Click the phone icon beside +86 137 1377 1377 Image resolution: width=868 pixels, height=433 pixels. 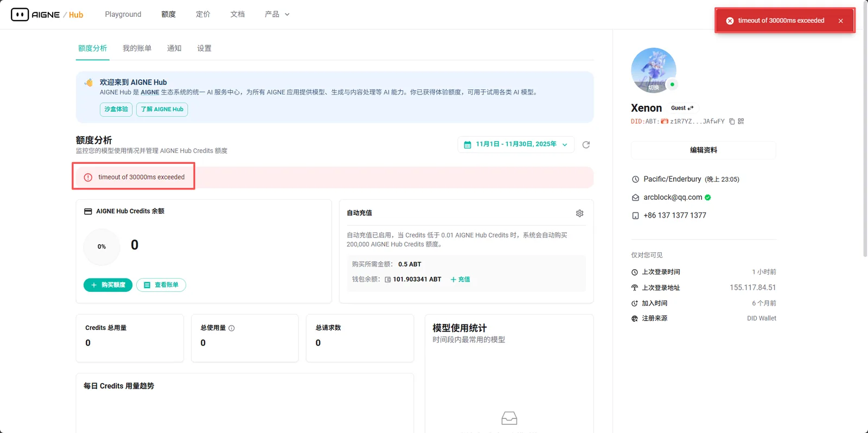coord(635,215)
